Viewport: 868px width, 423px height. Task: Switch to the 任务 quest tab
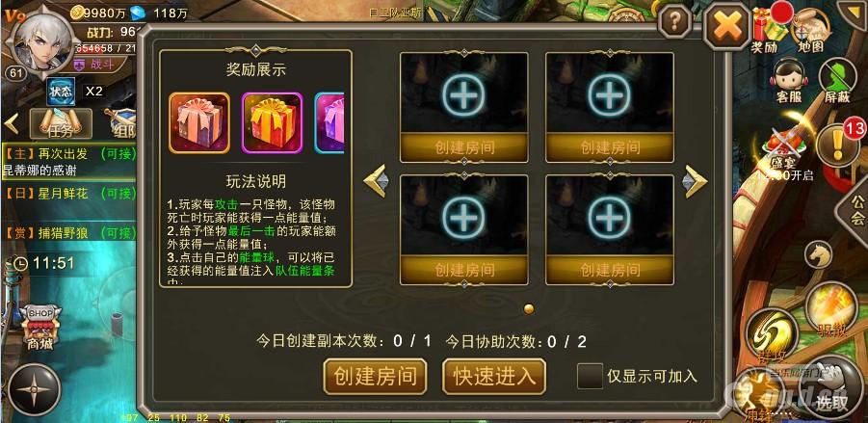point(61,124)
